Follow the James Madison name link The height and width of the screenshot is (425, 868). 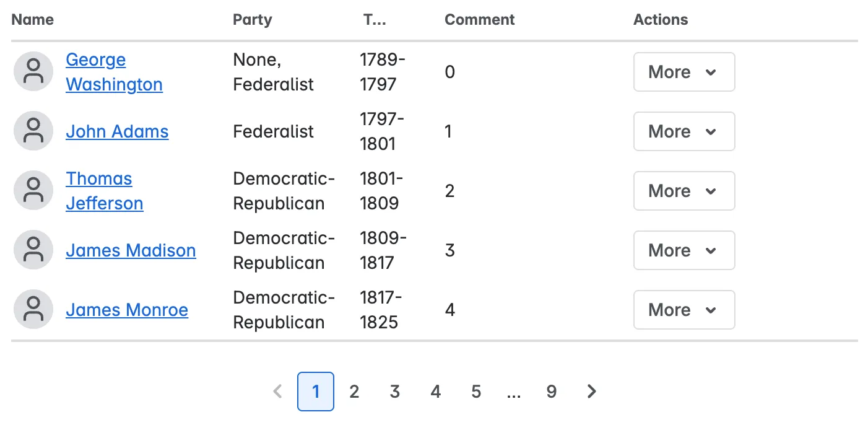point(131,250)
